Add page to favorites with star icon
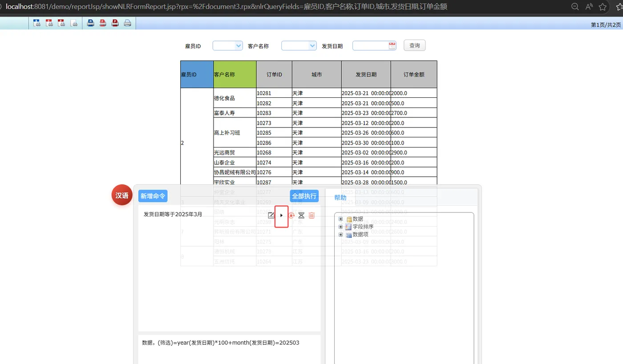Image resolution: width=623 pixels, height=364 pixels. click(x=603, y=7)
